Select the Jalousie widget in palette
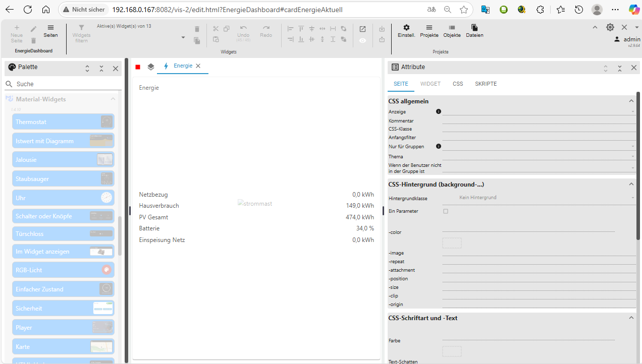Screen dimensions: 642x364 [x=63, y=159]
